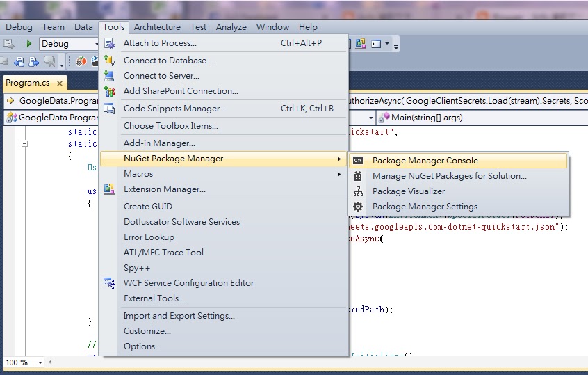Select External Tools

(224, 298)
